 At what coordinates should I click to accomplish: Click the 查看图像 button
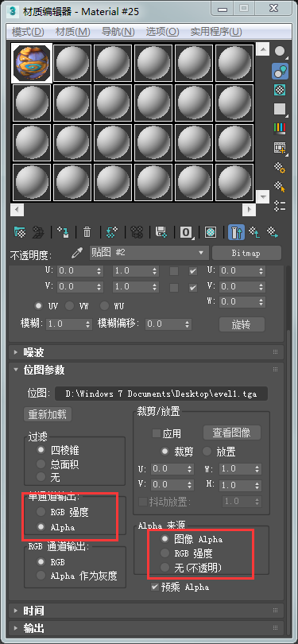tap(232, 432)
